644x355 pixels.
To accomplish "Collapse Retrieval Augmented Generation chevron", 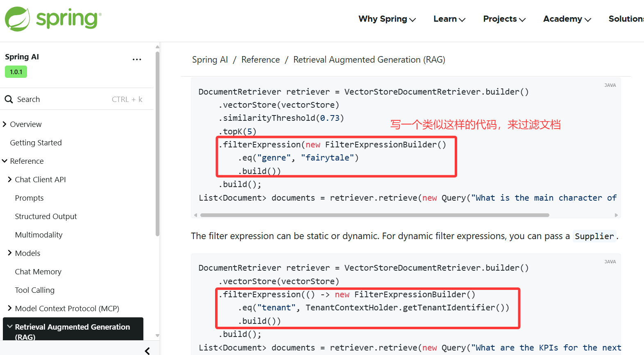I will [9, 326].
